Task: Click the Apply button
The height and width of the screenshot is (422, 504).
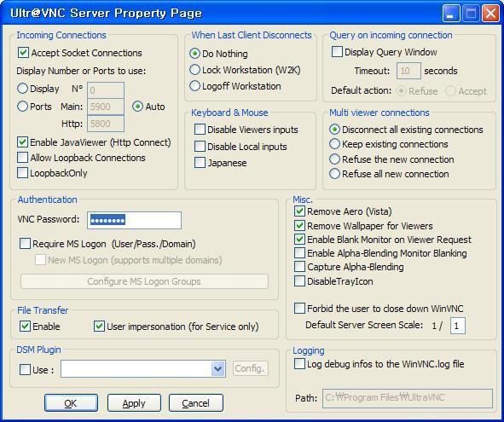Action: (x=134, y=403)
